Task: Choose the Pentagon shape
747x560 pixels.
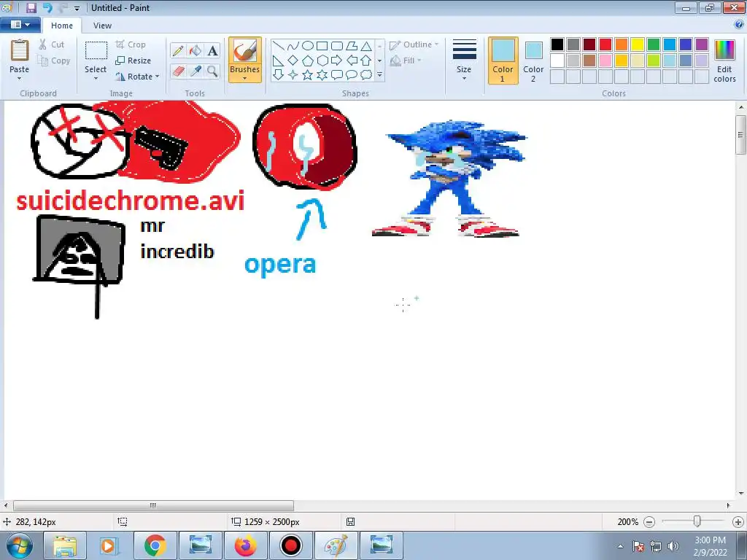Action: pyautogui.click(x=308, y=61)
